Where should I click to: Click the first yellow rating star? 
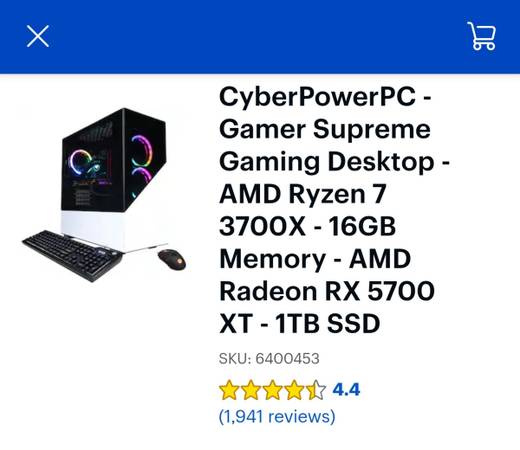229,390
